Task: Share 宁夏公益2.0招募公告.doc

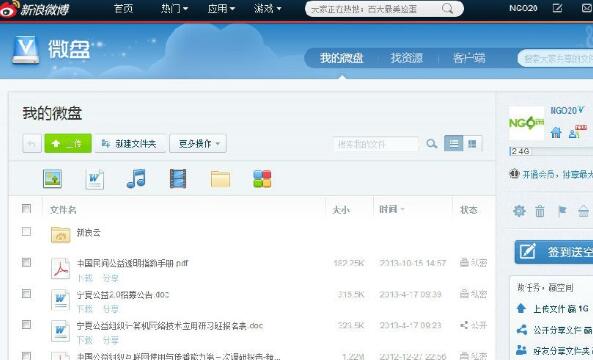Action: 111,309
